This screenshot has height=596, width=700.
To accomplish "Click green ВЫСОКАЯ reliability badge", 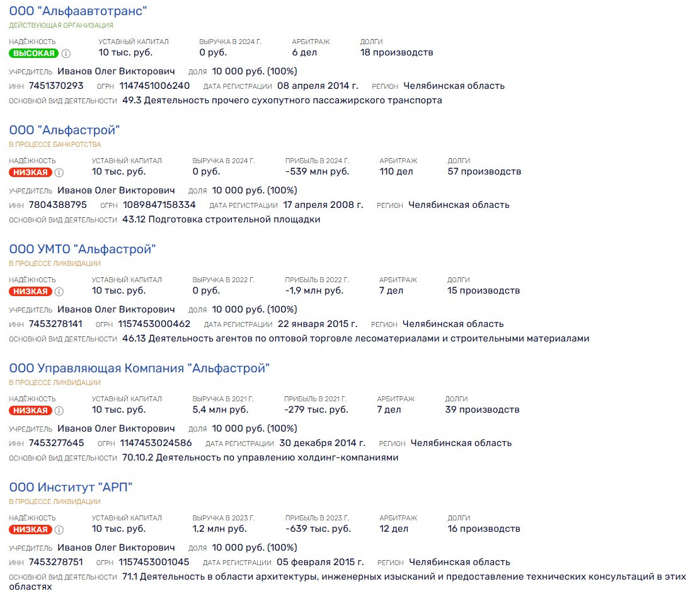I will [34, 54].
